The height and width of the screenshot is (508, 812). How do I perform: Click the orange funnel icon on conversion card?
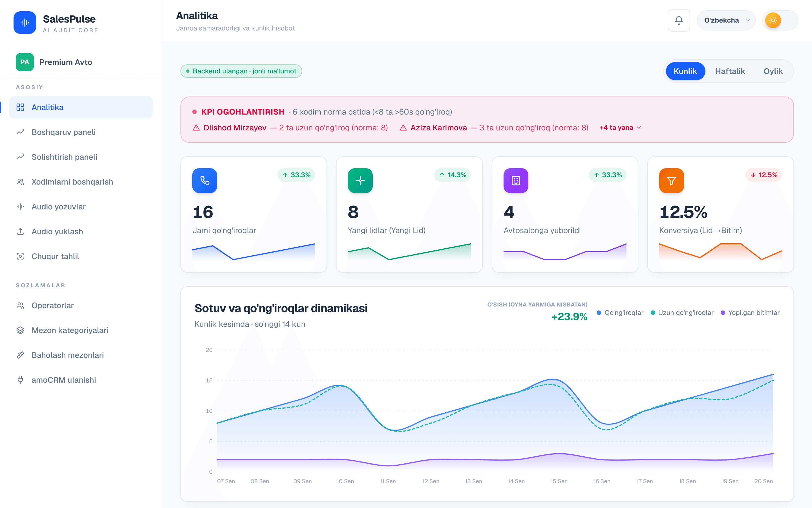[x=671, y=180]
